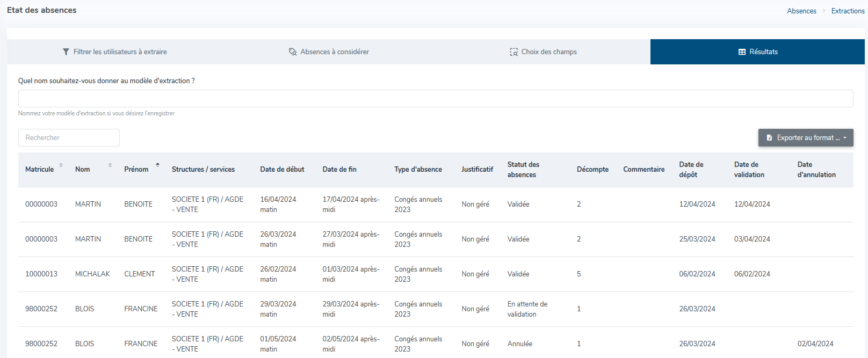Click the sort arrows beside the Nom column
Viewport: 868px width, 358px height.
coord(110,165)
